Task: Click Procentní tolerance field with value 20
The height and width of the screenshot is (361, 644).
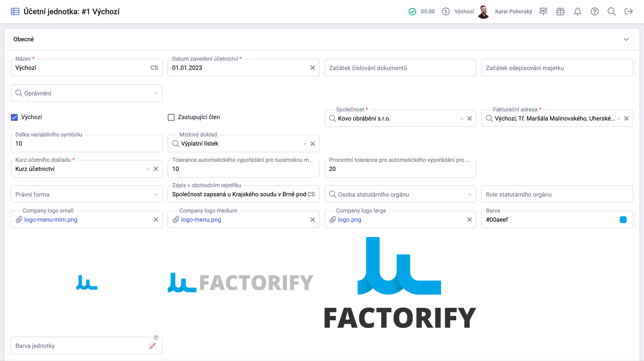Action: (x=400, y=169)
